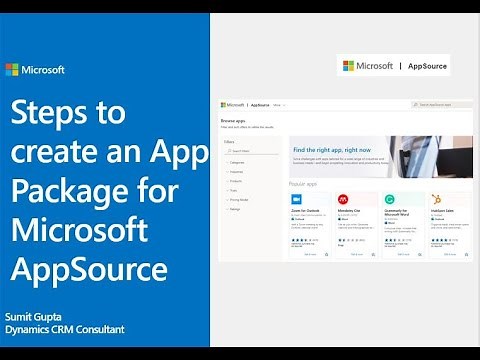Screen dimensions: 480x360
Task: Save the Zoom for Outlook card with the bookmark icon
Action: (x=327, y=254)
